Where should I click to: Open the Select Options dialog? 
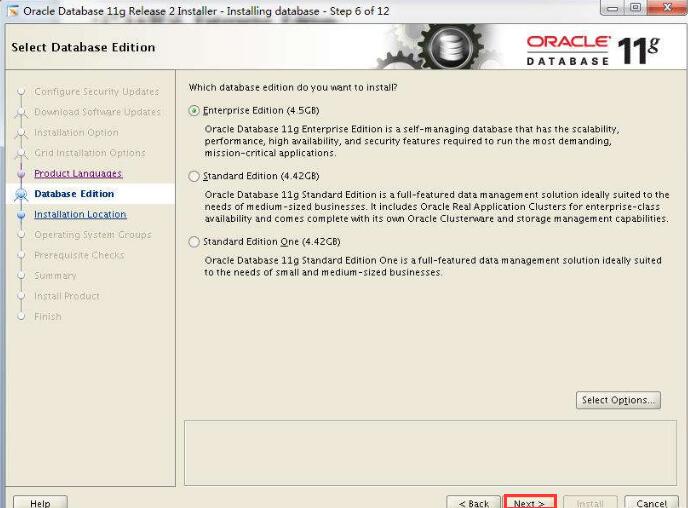[x=618, y=400]
